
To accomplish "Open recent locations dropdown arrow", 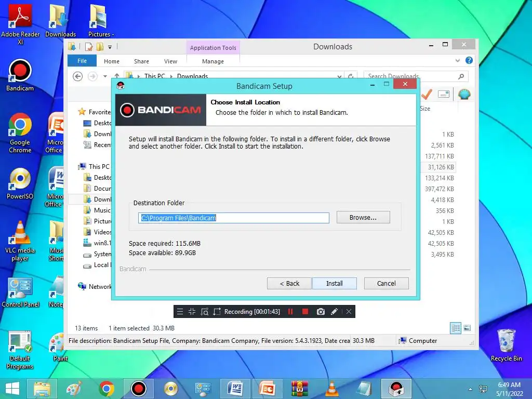I will point(105,76).
